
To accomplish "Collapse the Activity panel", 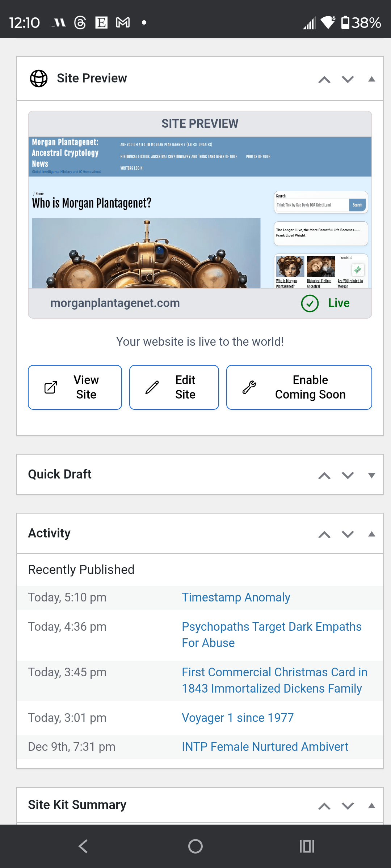I will point(371,534).
